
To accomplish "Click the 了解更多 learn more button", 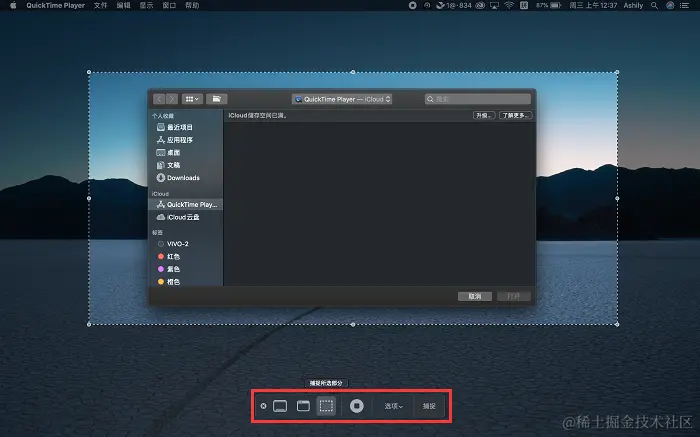I will pyautogui.click(x=516, y=116).
